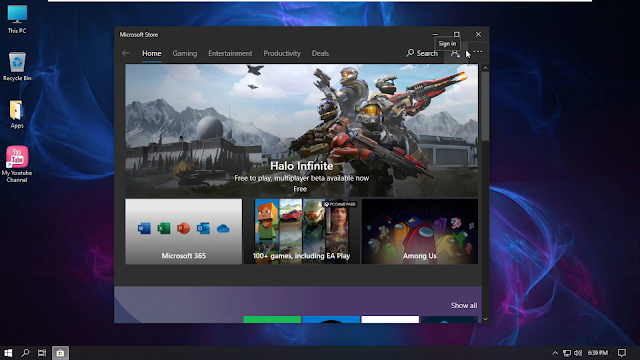Click the scrollbar down arrow in Store
Screen dimensions: 640x360
pyautogui.click(x=485, y=319)
